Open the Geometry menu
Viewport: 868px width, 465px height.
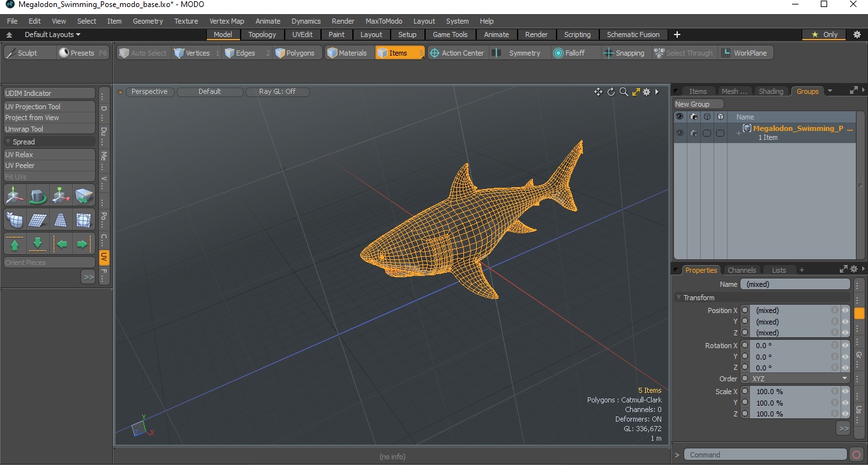(148, 21)
